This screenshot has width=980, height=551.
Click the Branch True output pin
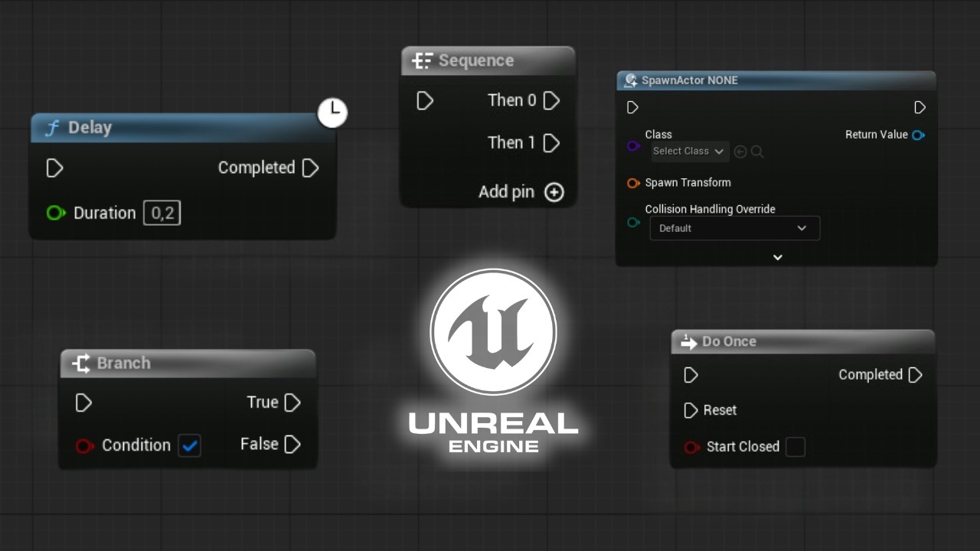click(292, 403)
